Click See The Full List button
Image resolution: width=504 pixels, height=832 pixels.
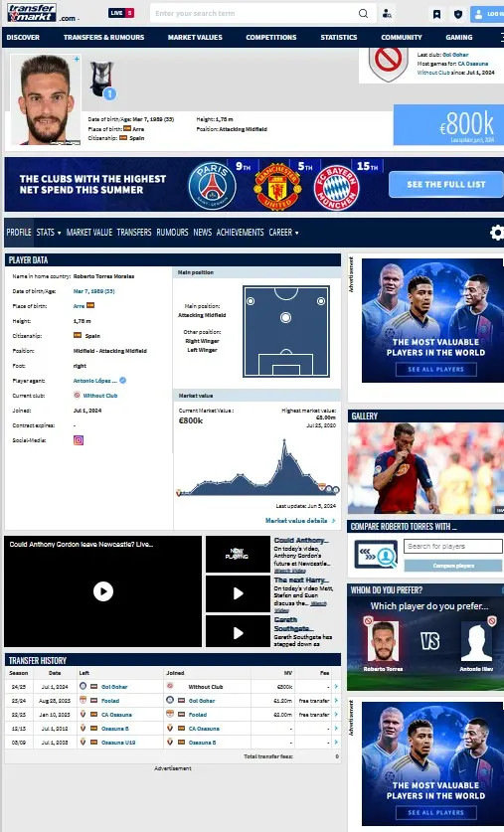tap(446, 184)
